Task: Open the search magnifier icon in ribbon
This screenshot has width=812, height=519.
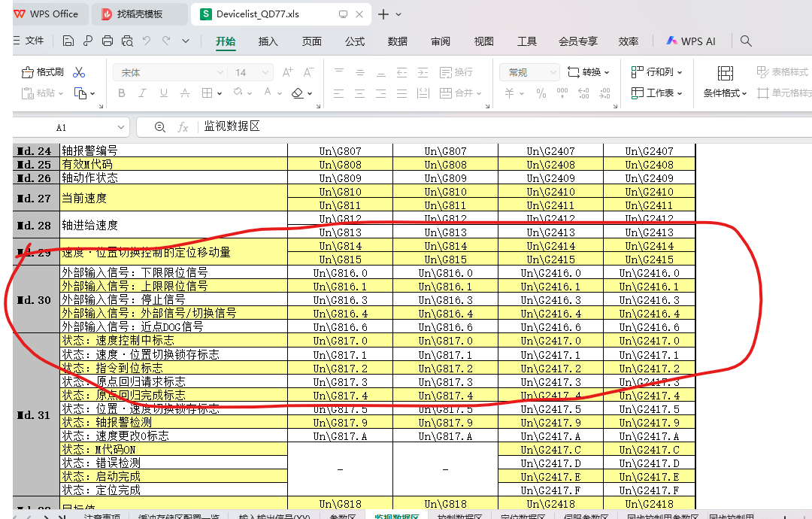Action: [746, 41]
